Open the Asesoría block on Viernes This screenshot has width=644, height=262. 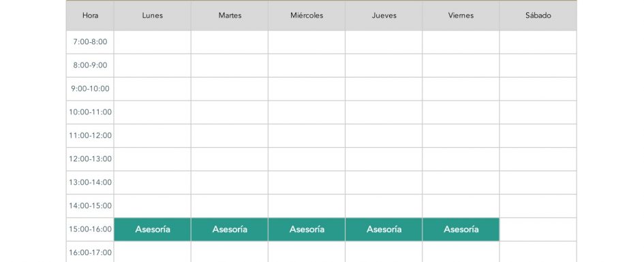point(461,229)
